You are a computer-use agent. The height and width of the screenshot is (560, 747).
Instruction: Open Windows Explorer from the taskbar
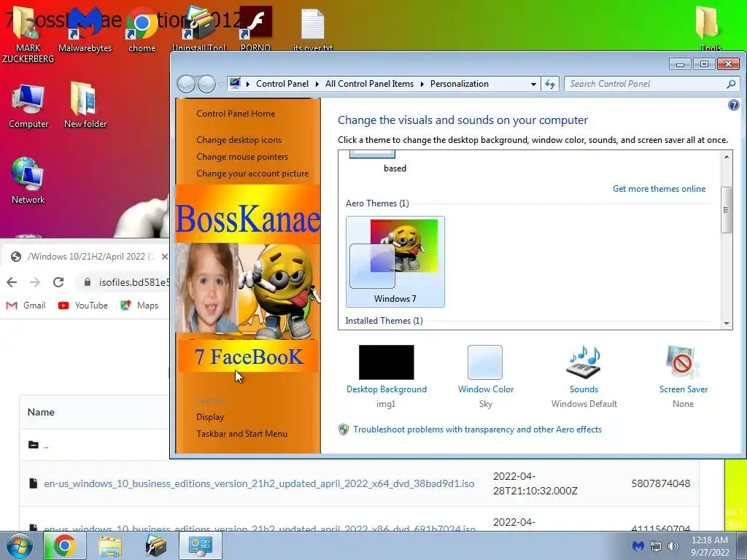pos(109,545)
